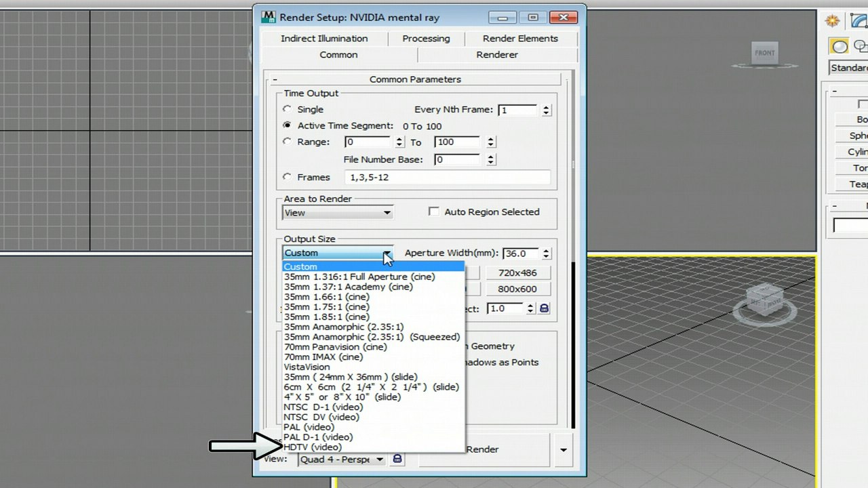Click the Teapot primitive button

coord(852,184)
